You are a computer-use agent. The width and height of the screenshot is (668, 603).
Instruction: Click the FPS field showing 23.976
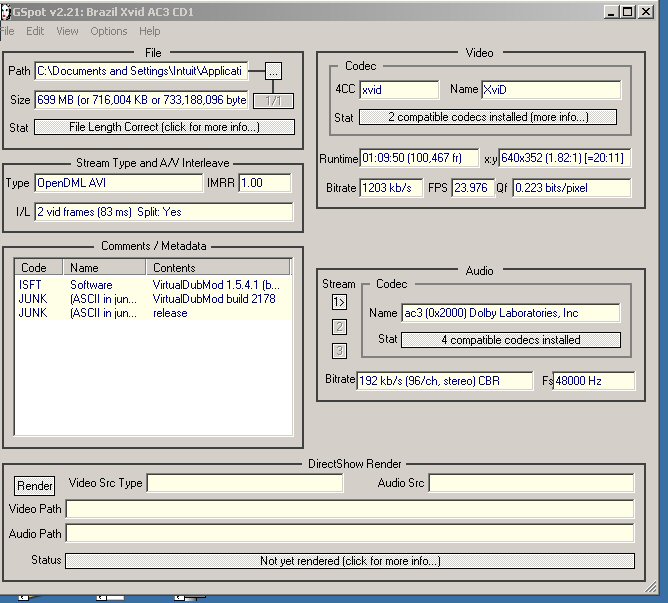473,188
